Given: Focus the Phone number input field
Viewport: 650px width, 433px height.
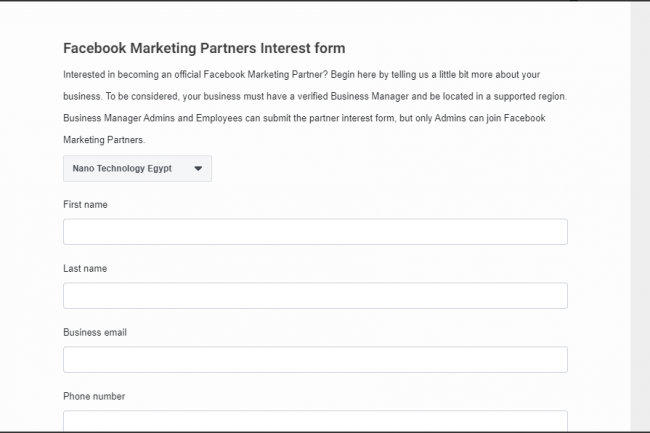Looking at the screenshot, I should (315, 421).
